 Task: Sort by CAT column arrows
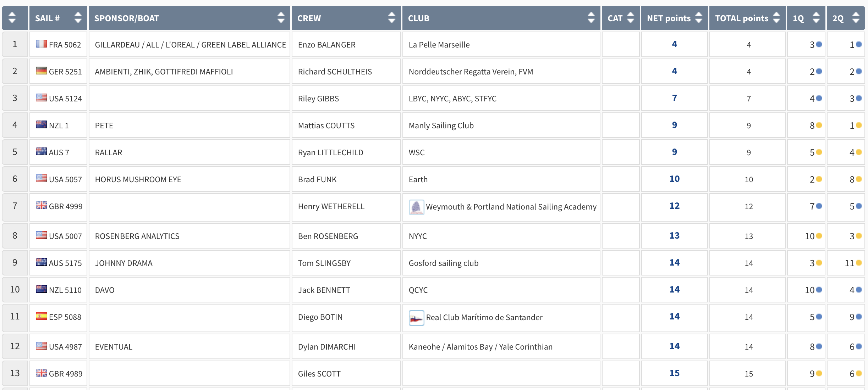click(x=631, y=18)
